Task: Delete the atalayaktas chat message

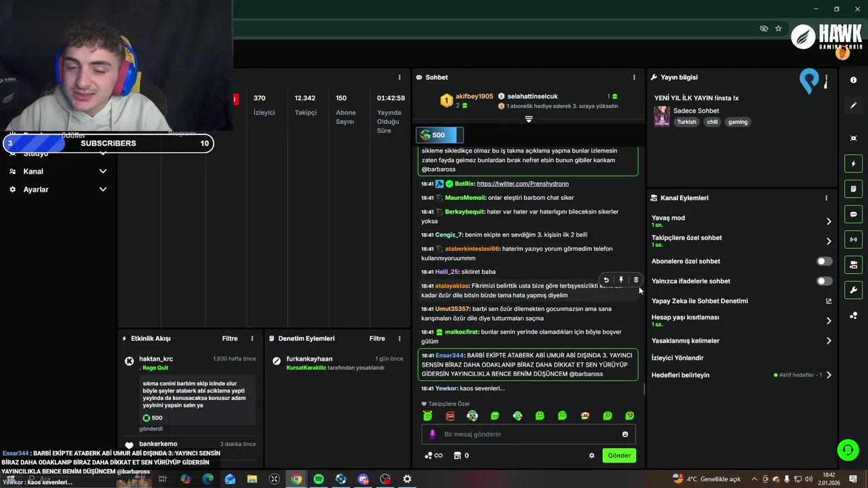Action: point(635,280)
